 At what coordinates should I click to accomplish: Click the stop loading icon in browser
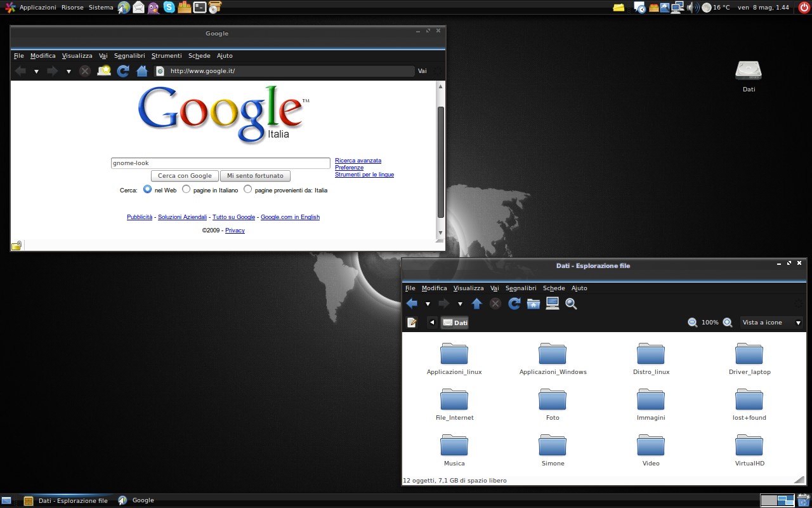tap(85, 71)
